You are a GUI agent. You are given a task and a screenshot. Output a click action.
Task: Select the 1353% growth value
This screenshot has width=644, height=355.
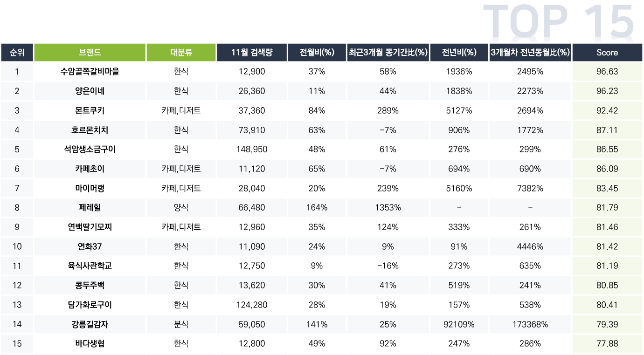388,208
